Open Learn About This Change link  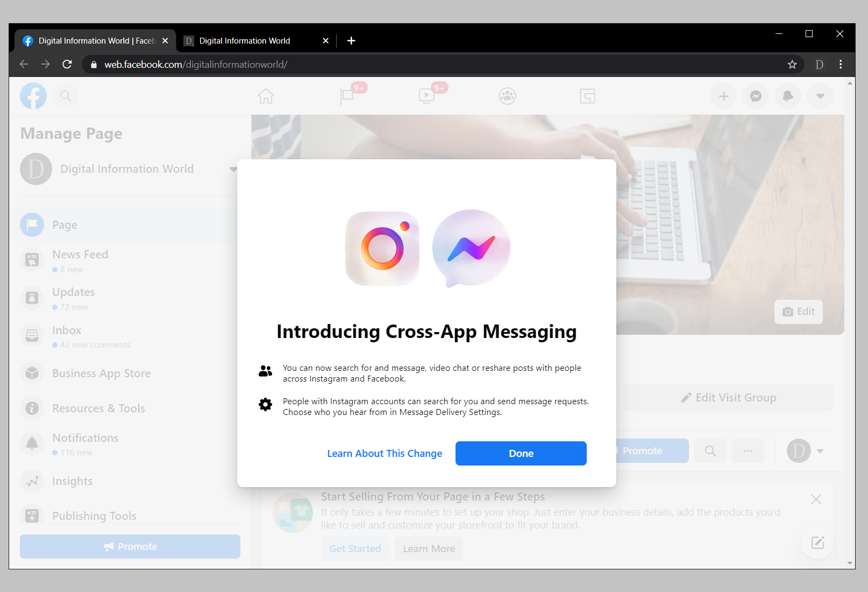pyautogui.click(x=385, y=453)
